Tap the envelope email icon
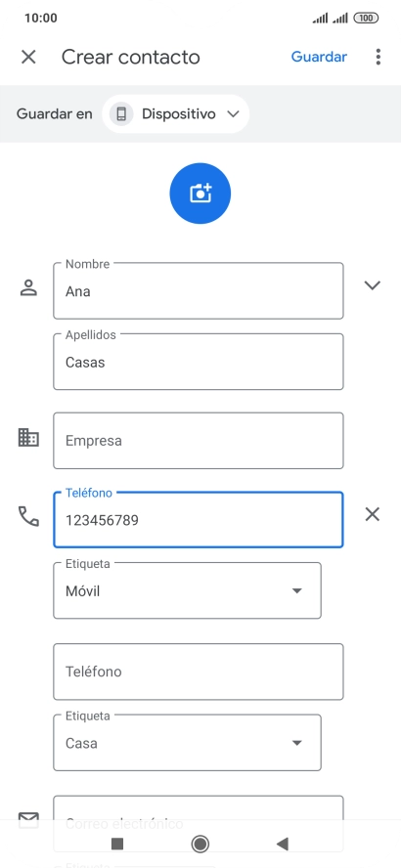The image size is (401, 868). tap(28, 820)
